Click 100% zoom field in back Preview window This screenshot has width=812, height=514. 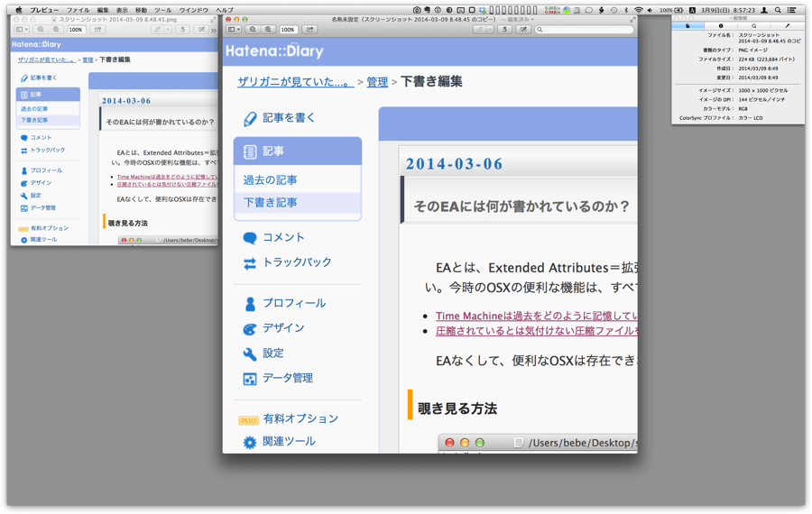(x=76, y=30)
